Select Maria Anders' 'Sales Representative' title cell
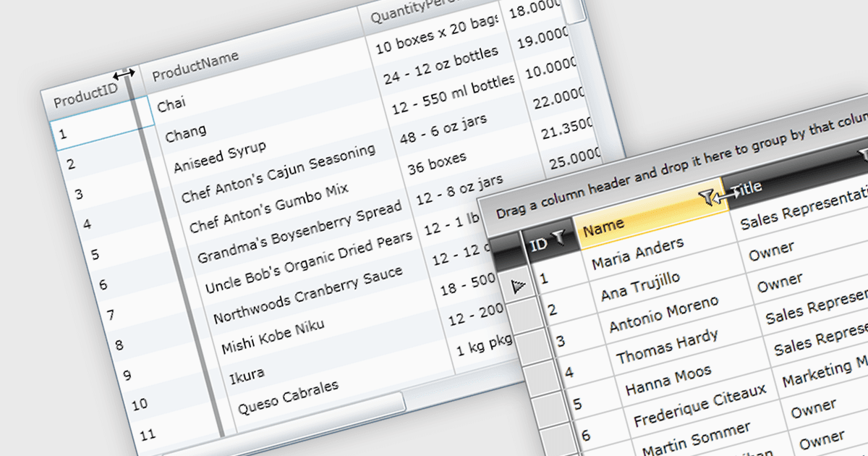Image resolution: width=868 pixels, height=456 pixels. coord(803,208)
